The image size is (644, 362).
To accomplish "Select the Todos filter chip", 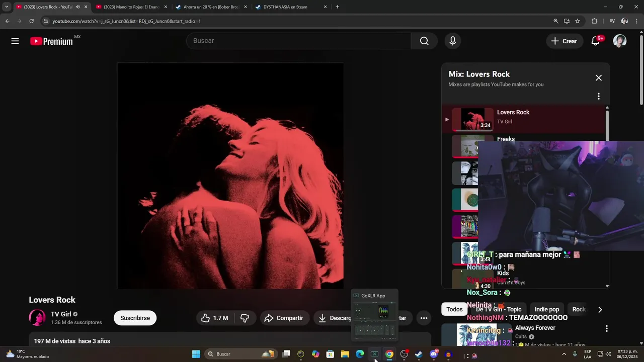I will click(454, 309).
